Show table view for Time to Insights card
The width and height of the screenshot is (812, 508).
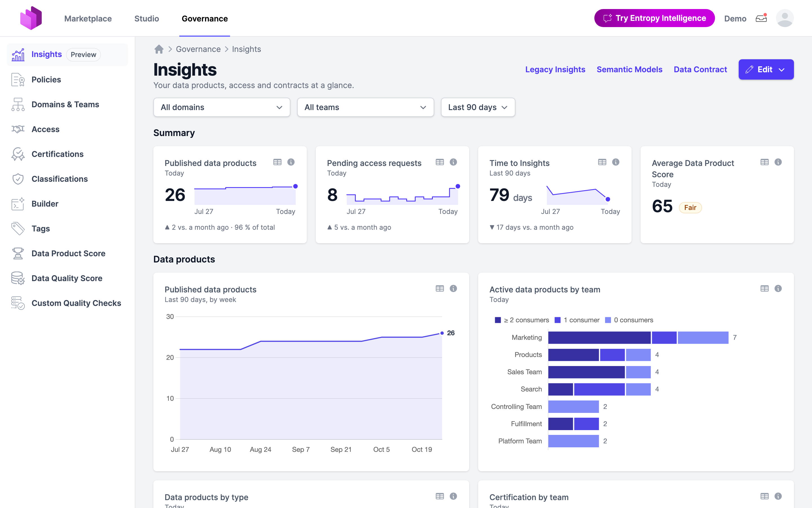602,162
